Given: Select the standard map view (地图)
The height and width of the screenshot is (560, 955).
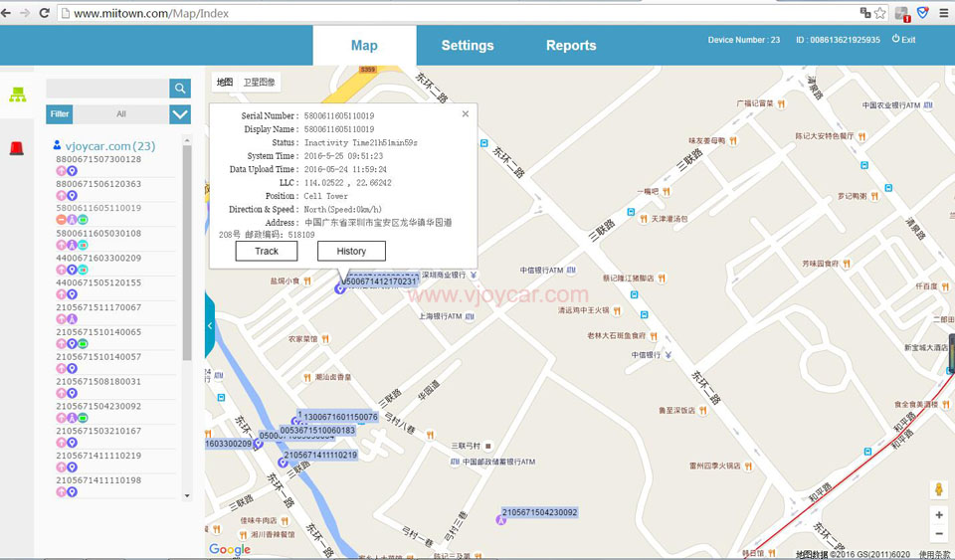Looking at the screenshot, I should click(225, 83).
